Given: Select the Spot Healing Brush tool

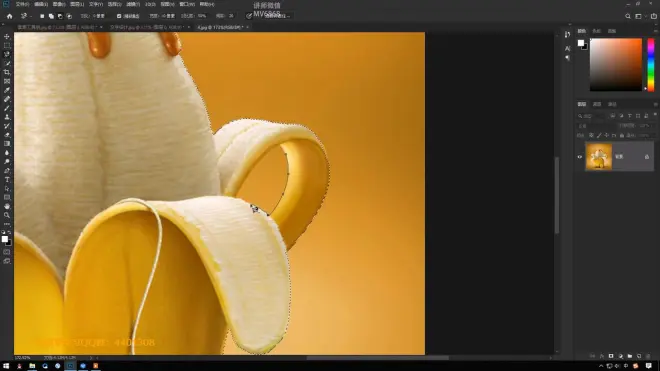Looking at the screenshot, I should pos(7,99).
